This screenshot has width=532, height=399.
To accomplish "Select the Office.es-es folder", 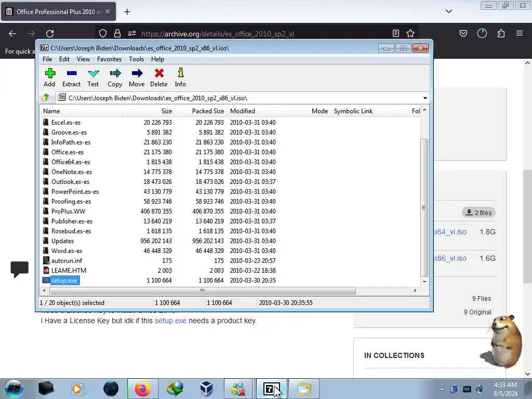I will point(67,152).
